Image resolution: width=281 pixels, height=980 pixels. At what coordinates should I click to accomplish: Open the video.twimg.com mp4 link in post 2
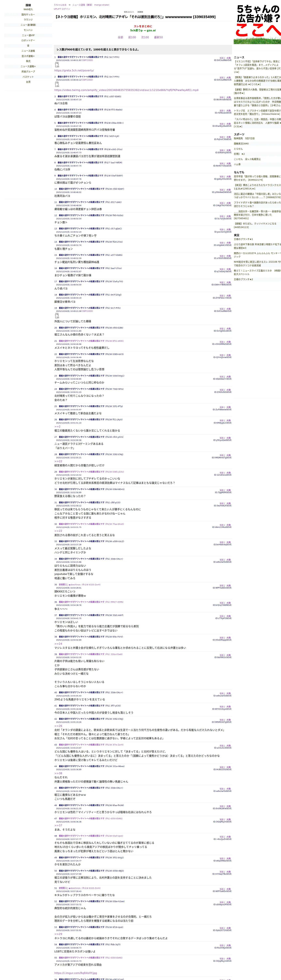click(x=126, y=90)
